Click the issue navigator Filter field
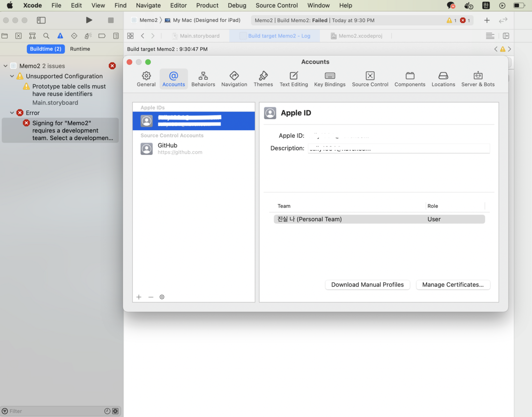Screen dimensions: 532x417 tap(56, 411)
